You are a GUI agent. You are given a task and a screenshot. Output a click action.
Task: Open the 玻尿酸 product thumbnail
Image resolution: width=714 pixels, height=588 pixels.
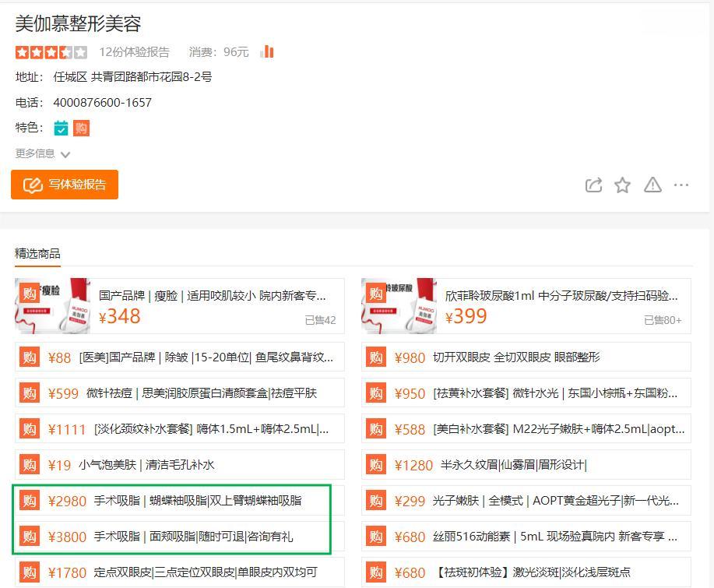click(399, 306)
